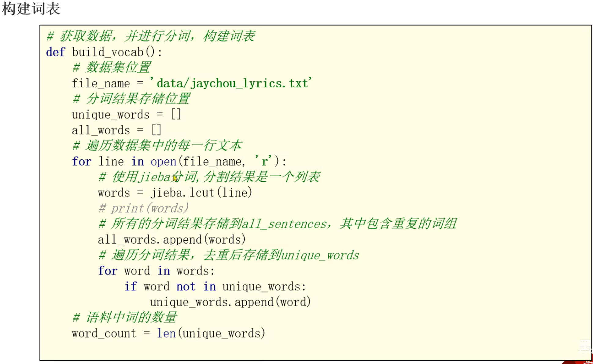593x364 pixels.
Task: Click the commented # print(words) line
Action: coord(144,208)
